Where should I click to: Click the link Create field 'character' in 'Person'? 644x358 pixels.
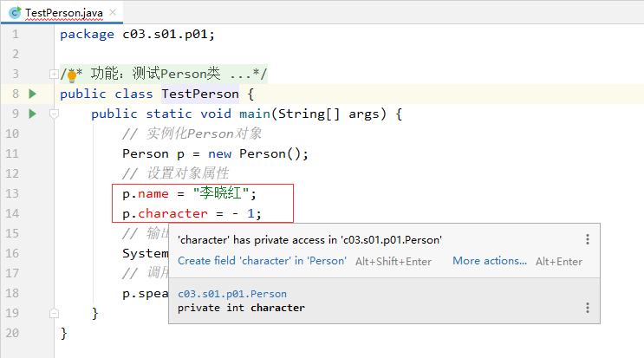(x=262, y=261)
